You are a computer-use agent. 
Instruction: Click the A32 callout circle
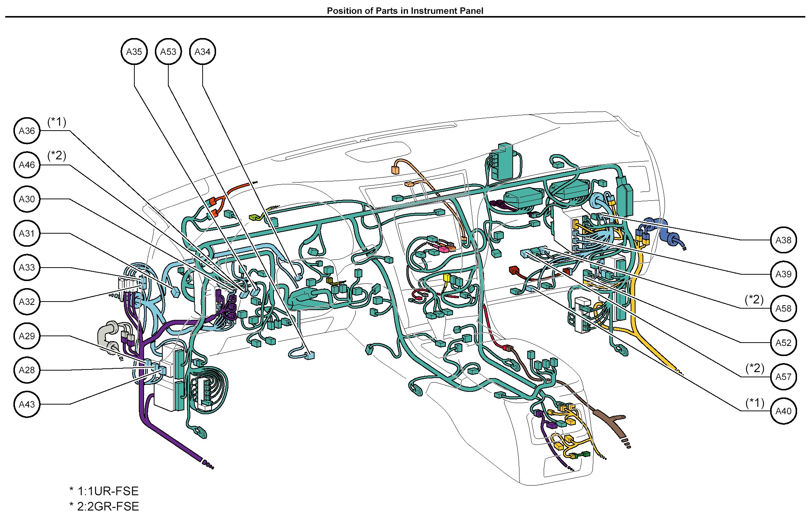point(27,302)
